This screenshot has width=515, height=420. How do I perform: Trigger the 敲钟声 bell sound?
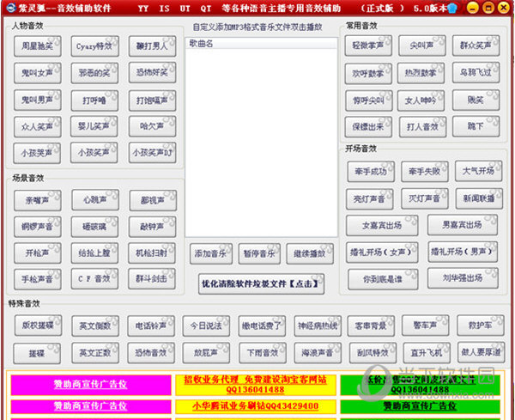152,227
